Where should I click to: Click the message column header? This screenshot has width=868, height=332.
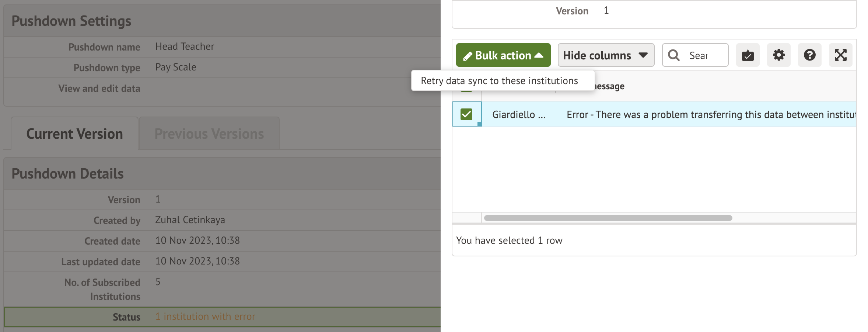point(610,86)
